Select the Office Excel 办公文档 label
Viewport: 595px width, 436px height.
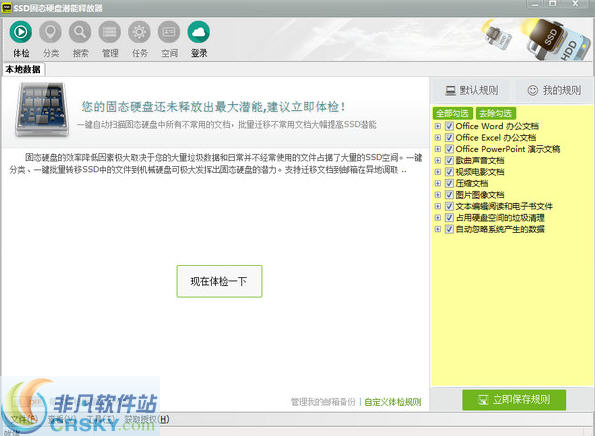click(496, 137)
